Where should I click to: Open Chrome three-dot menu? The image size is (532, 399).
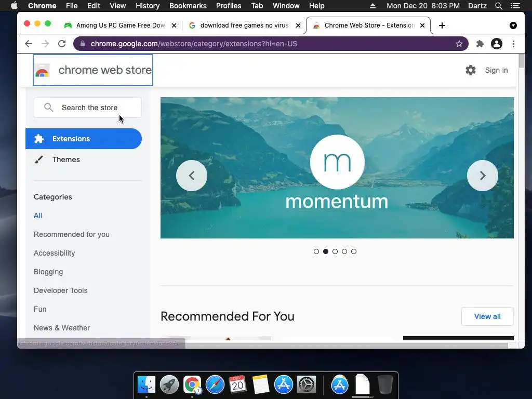(x=513, y=44)
